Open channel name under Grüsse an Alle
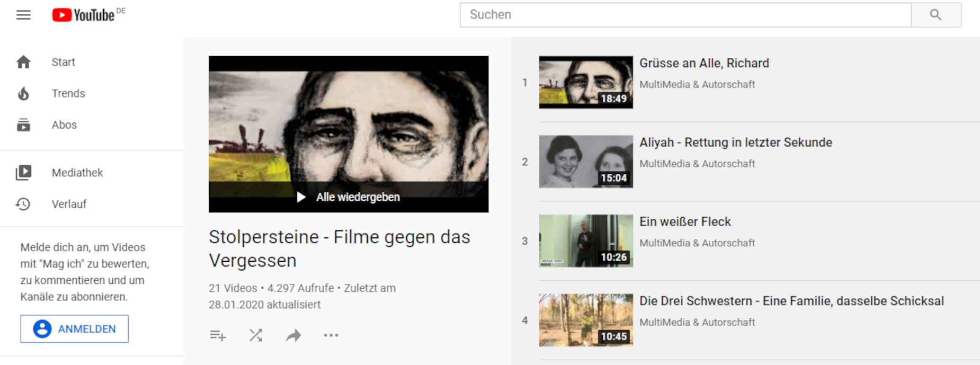 pos(697,84)
